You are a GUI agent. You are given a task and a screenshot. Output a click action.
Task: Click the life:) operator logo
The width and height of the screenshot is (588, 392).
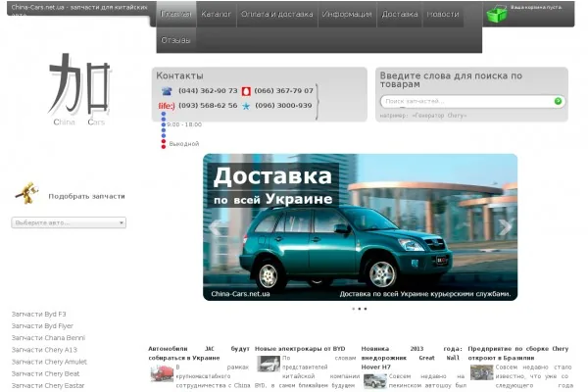tap(167, 106)
